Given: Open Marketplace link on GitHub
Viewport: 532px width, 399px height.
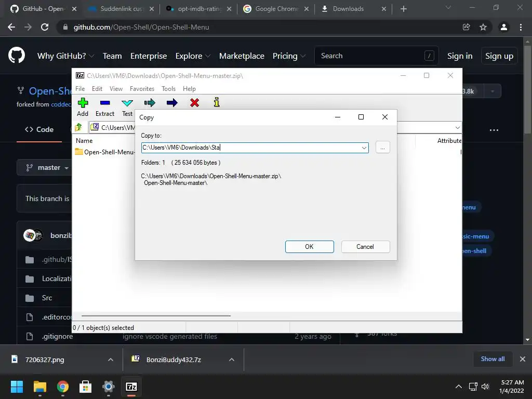Looking at the screenshot, I should point(242,56).
